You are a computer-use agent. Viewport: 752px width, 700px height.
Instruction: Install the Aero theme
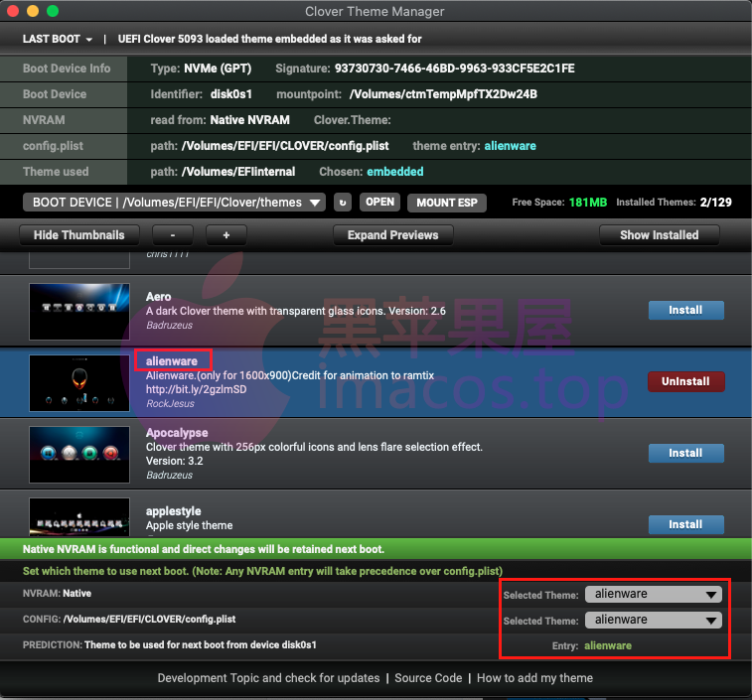click(x=685, y=310)
